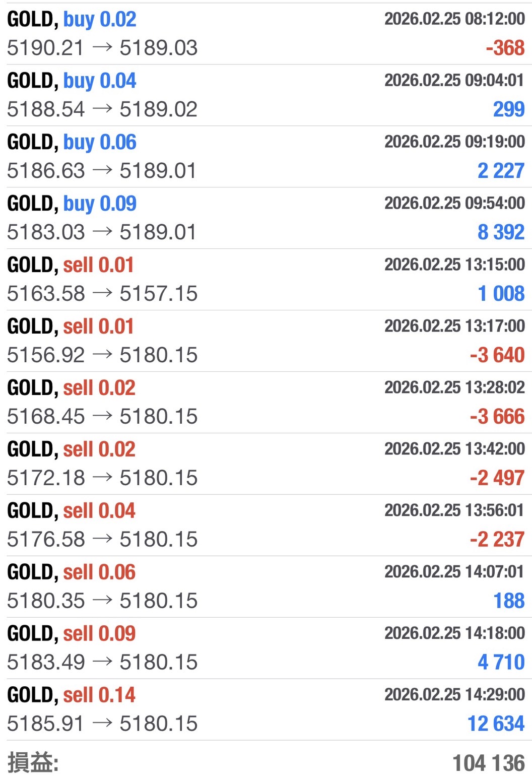Click the 2026.02.25 14:07:01 timestamp
532x780 pixels.
pos(454,572)
